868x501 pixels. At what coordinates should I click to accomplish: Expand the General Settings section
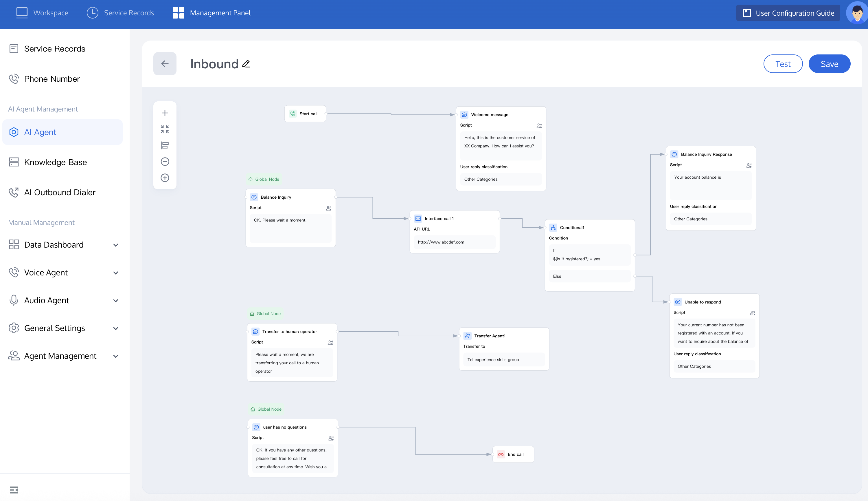coord(115,328)
